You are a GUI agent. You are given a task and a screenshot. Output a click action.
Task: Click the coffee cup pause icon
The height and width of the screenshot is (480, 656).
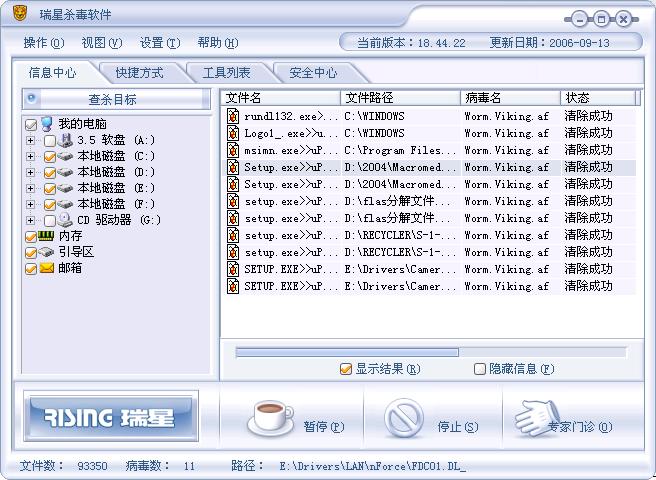271,418
